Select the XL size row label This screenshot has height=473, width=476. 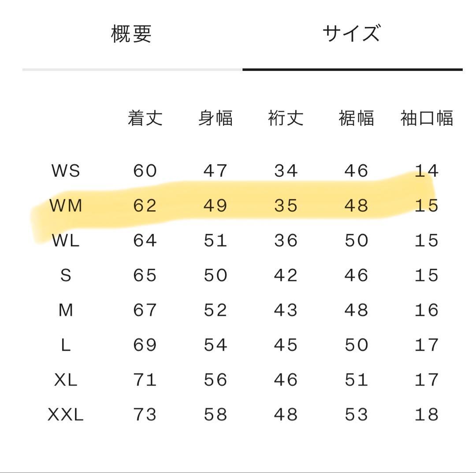(x=66, y=380)
